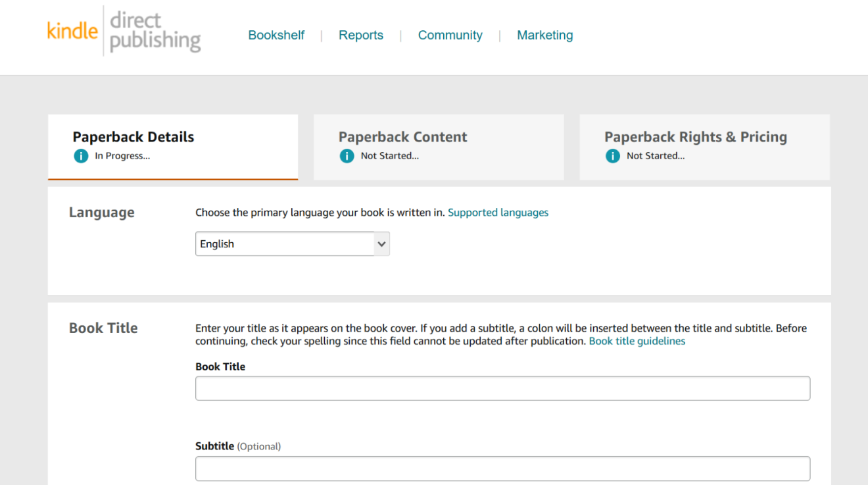This screenshot has height=485, width=868.
Task: Open the Community navigation item
Action: tap(450, 36)
